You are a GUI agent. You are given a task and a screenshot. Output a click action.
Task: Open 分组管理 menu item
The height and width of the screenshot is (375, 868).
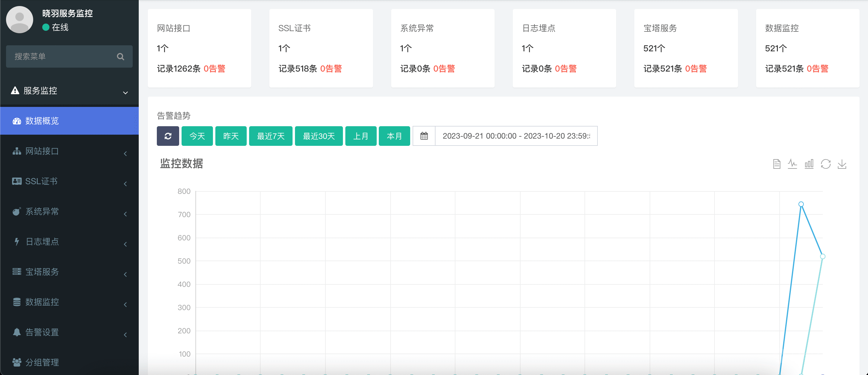click(x=42, y=362)
